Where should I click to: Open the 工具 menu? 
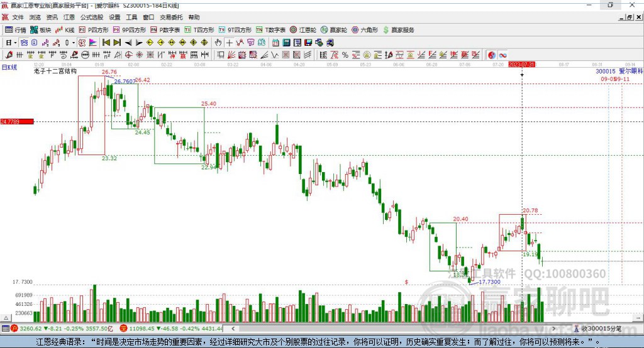coord(131,17)
